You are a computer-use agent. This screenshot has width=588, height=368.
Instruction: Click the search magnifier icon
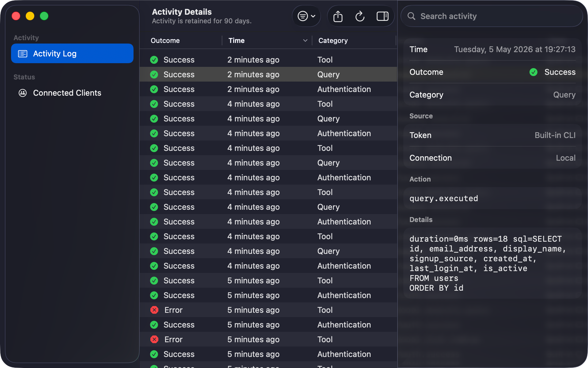click(x=411, y=16)
